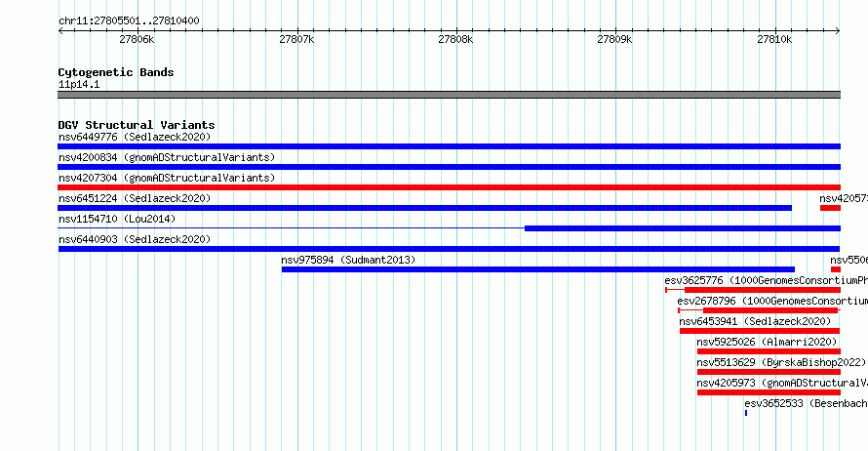Image resolution: width=868 pixels, height=451 pixels.
Task: Open nsv4207304 (gnomADStructuralVariants) label
Action: [167, 178]
